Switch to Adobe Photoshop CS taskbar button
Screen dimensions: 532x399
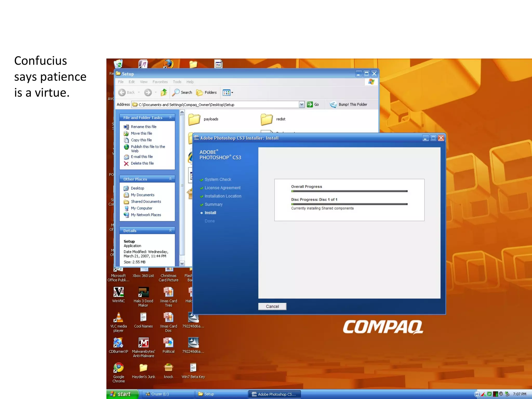pyautogui.click(x=274, y=394)
